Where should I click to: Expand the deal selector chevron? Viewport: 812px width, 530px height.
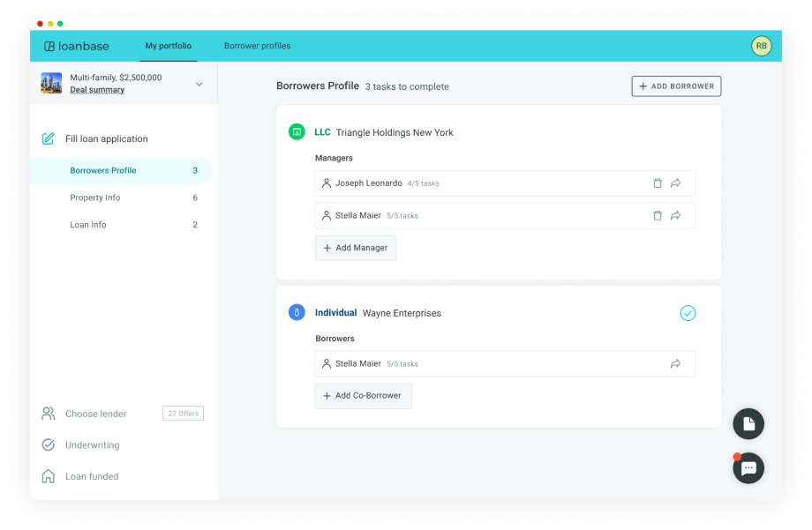click(x=199, y=85)
